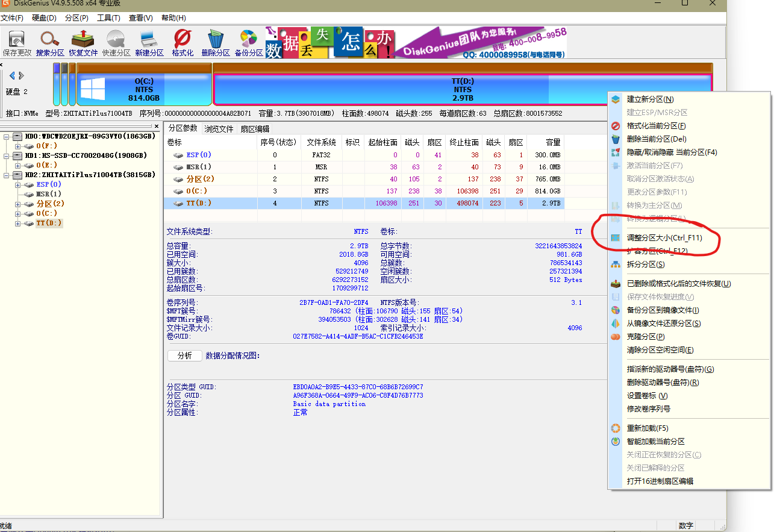Select the 搜索分区 (search partition) tool
The width and height of the screenshot is (774, 532).
point(49,42)
